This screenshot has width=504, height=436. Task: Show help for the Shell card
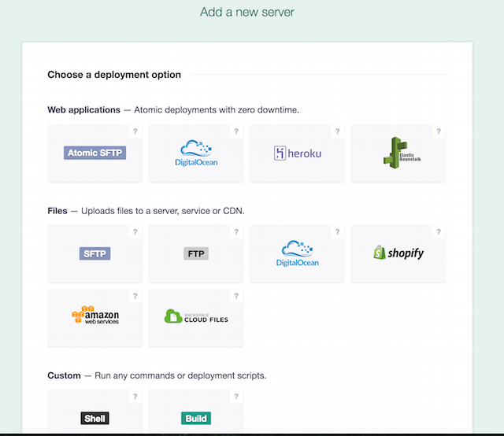135,397
